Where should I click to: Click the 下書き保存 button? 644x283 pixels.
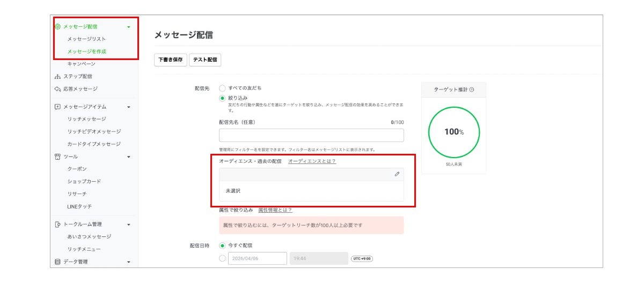click(x=170, y=60)
